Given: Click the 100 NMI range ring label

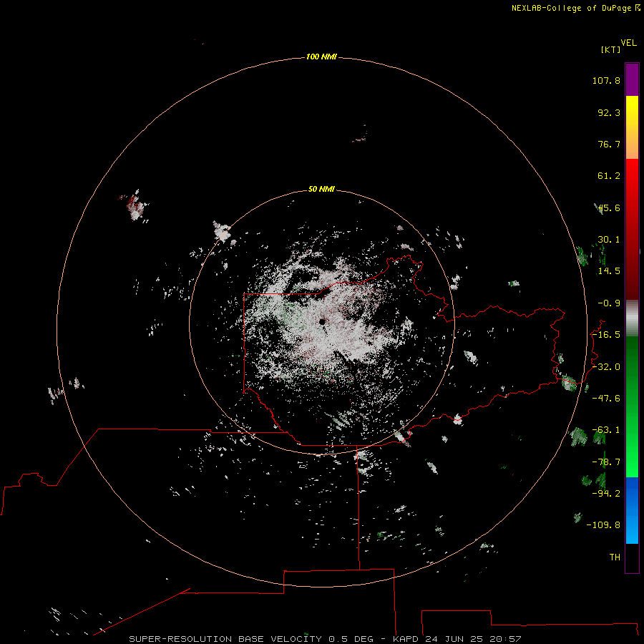Looking at the screenshot, I should click(x=321, y=57).
